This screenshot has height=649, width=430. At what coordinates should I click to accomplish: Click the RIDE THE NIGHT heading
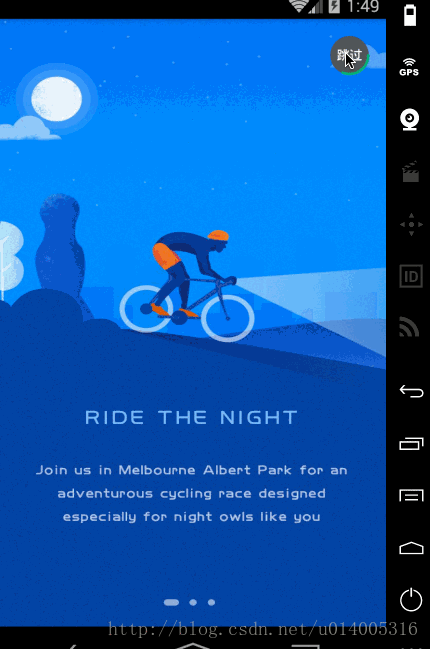(191, 418)
